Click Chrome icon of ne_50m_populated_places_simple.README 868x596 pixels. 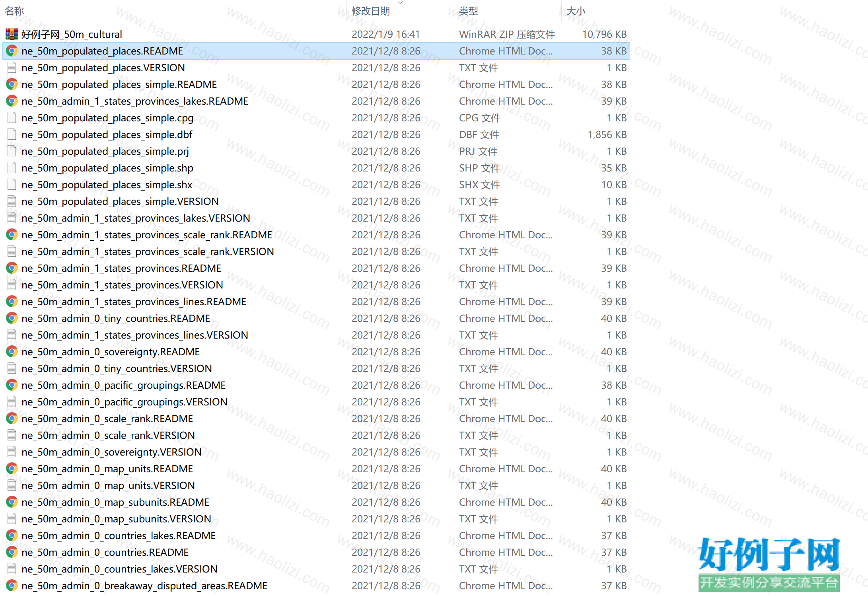click(x=12, y=84)
